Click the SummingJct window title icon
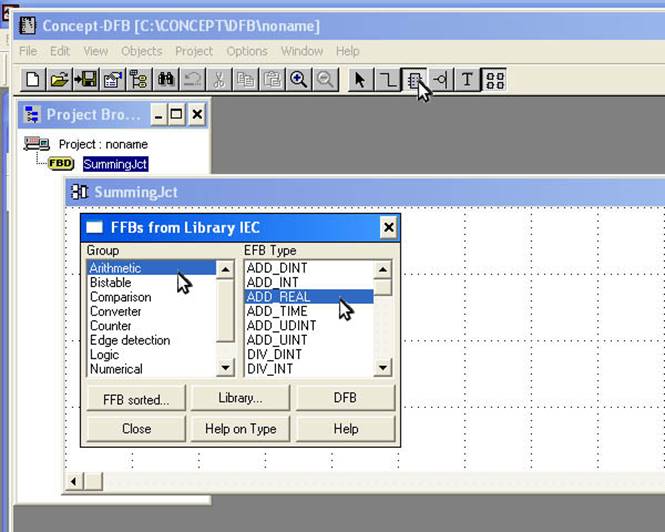 point(79,192)
